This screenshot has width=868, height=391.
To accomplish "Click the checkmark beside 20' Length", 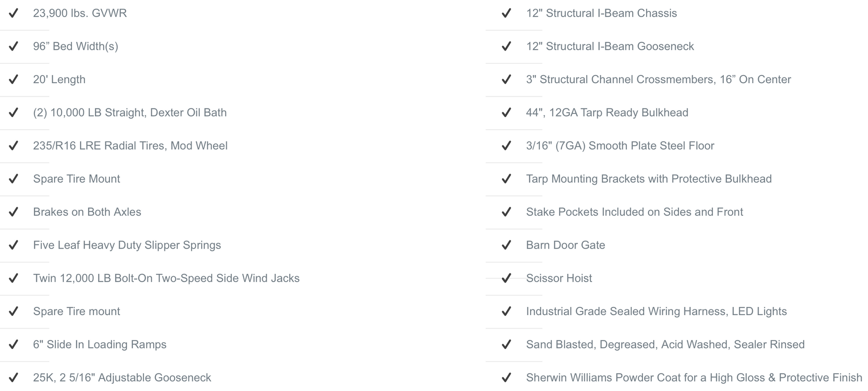I will (14, 80).
